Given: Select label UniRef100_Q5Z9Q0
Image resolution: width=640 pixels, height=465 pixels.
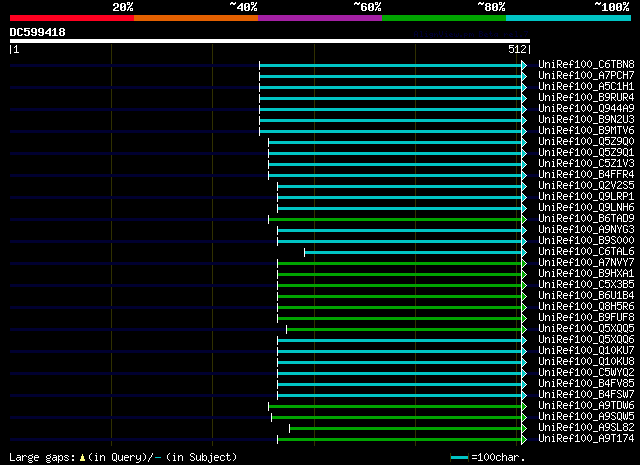Looking at the screenshot, I should pyautogui.click(x=586, y=142).
